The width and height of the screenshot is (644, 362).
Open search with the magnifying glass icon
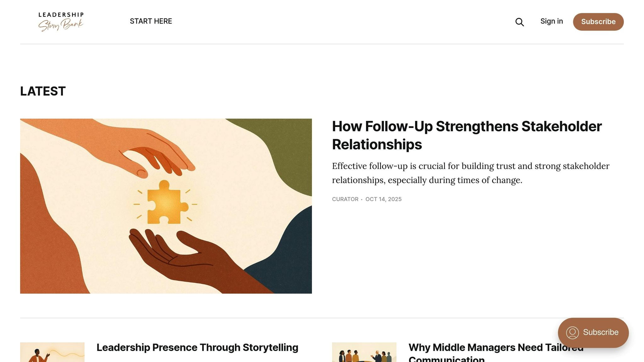[519, 22]
